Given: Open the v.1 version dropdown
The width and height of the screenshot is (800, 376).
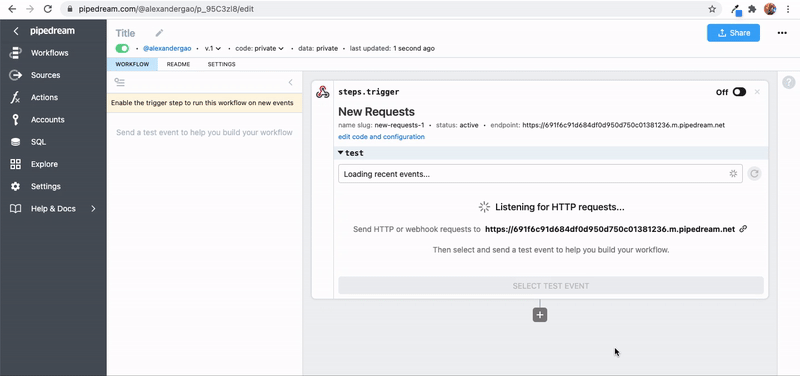Looking at the screenshot, I should coord(213,48).
